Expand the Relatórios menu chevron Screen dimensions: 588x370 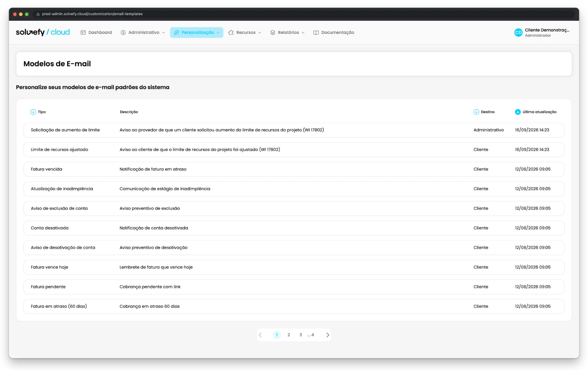coord(303,33)
